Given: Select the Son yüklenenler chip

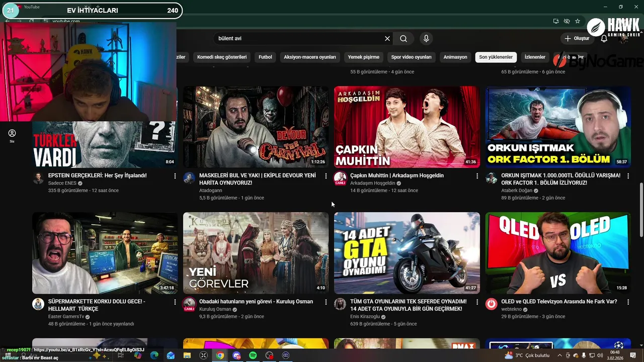Looking at the screenshot, I should coord(496,57).
